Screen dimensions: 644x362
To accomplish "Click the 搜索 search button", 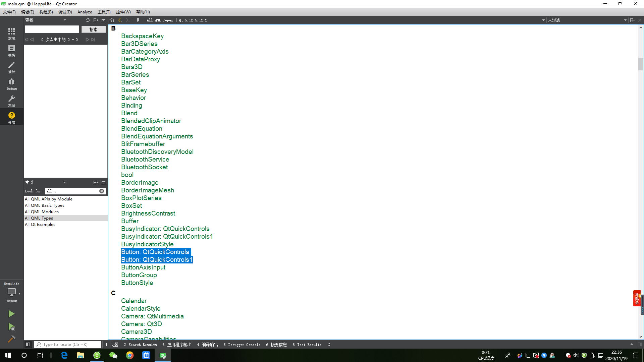I will point(94,29).
